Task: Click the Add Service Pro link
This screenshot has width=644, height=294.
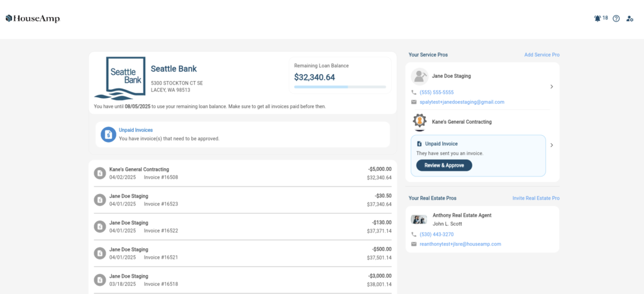Action: click(x=541, y=55)
